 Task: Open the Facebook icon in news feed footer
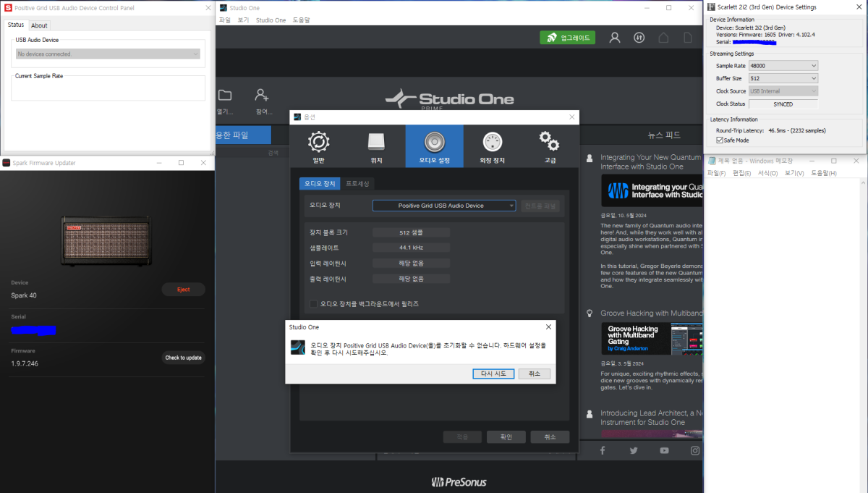pyautogui.click(x=603, y=450)
